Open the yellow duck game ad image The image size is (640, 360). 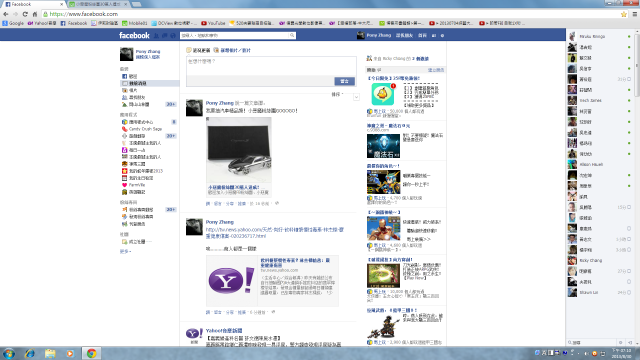click(382, 94)
